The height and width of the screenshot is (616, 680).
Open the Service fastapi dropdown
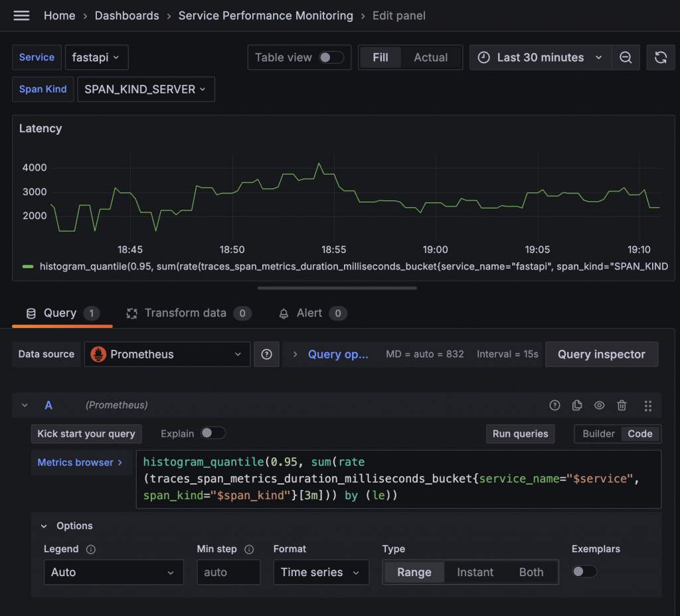[x=96, y=58]
